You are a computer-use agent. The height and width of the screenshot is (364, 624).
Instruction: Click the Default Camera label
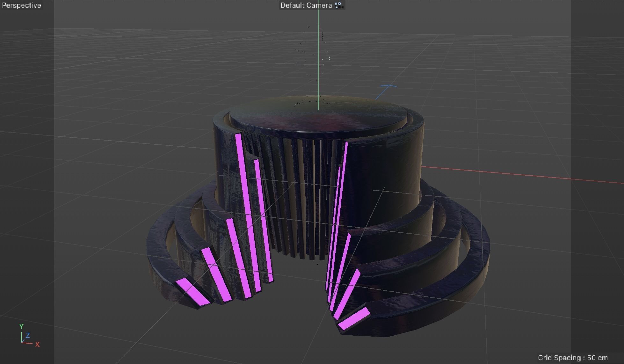306,5
